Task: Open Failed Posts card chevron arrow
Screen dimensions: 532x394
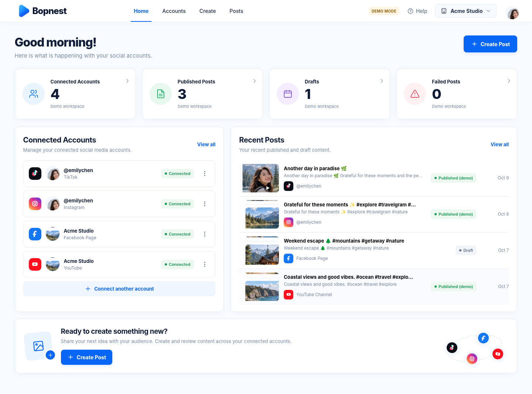Action: point(509,81)
